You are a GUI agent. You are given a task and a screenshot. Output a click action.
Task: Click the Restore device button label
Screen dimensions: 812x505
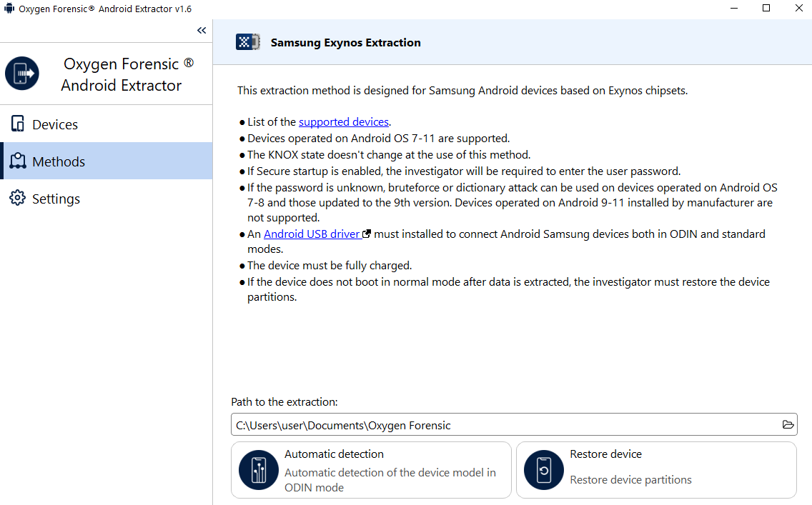(x=606, y=454)
